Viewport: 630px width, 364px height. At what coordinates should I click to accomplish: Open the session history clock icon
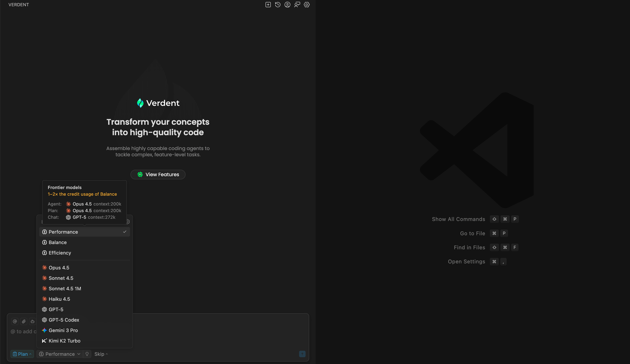pos(277,5)
